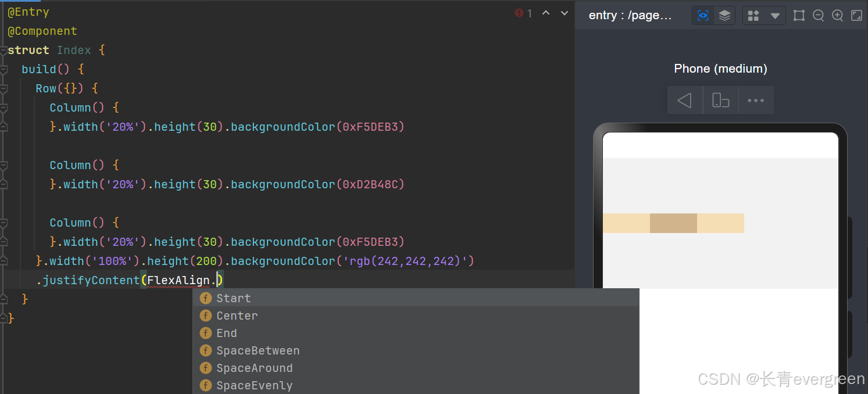Click the underlined FlexAlign identifier
This screenshot has width=868, height=394.
178,280
